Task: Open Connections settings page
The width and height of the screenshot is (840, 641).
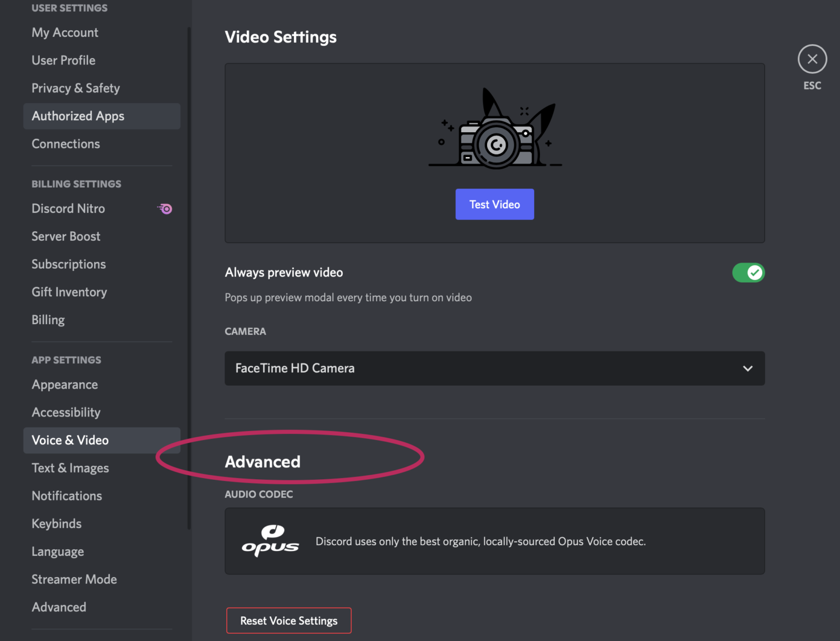Action: [x=102, y=144]
